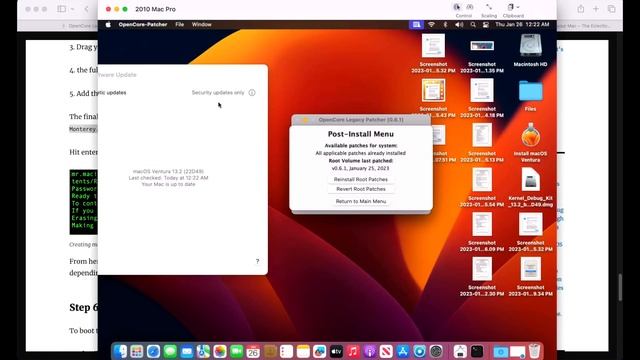This screenshot has height=360, width=640.
Task: Toggle Control mode in the Screen Sharing toolbar
Action: coord(457,7)
